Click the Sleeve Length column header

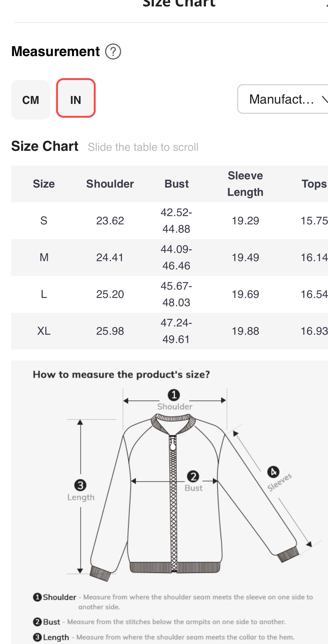tap(245, 184)
